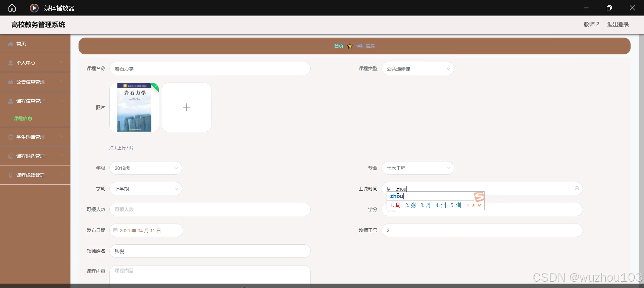This screenshot has height=288, width=644.
Task: Select IME candidate 1.周
Action: pos(395,205)
